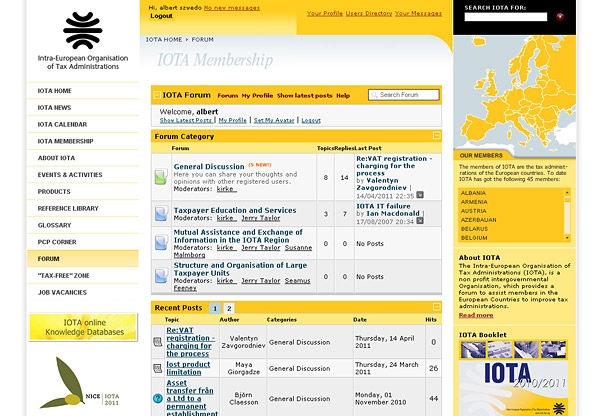The width and height of the screenshot is (604, 416).
Task: Open JOB VACANCIES sidebar item
Action: pos(83,292)
